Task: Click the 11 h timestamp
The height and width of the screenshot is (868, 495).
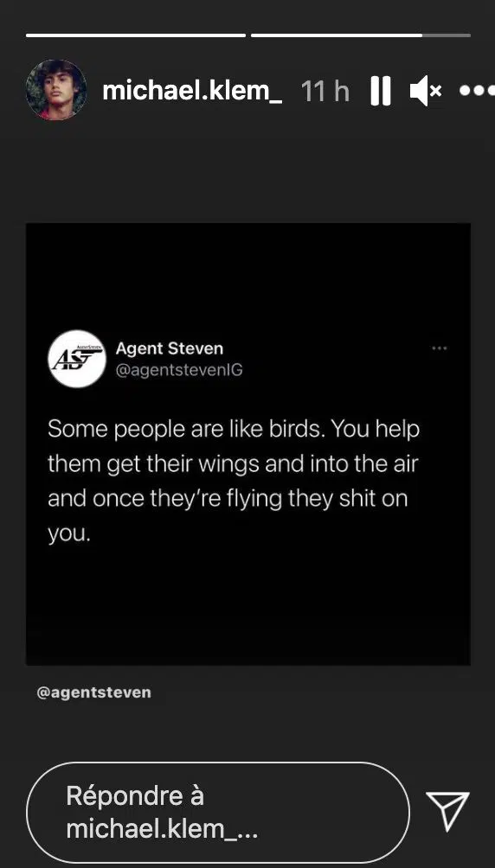Action: tap(325, 91)
